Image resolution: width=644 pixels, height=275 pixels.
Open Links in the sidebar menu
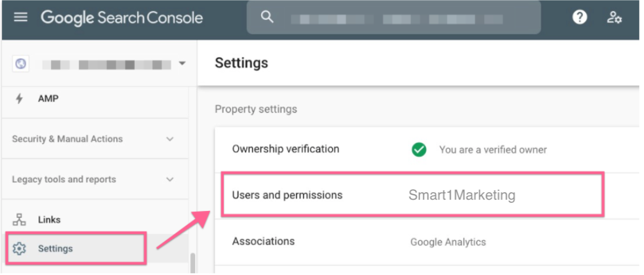point(49,220)
